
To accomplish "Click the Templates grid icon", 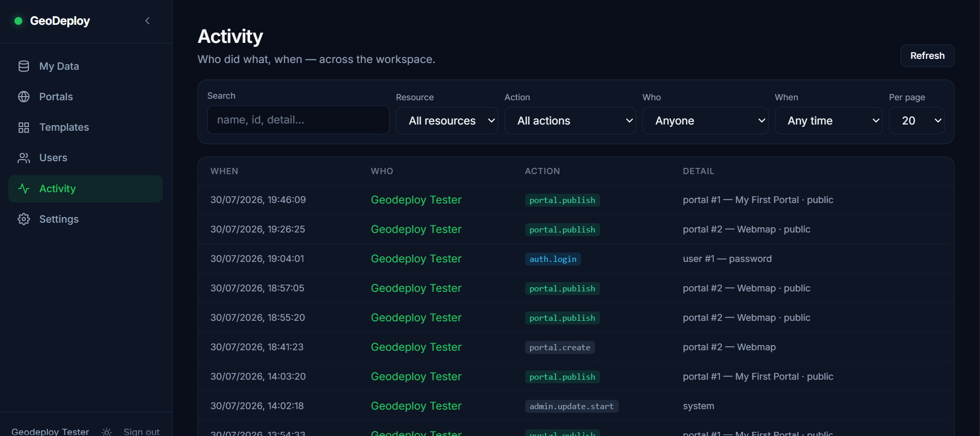I will [x=24, y=128].
